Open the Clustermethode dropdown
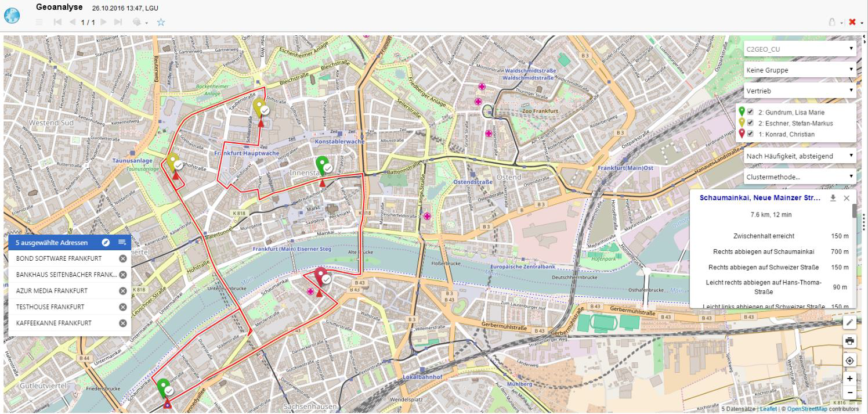Image resolution: width=868 pixels, height=414 pixels. point(800,177)
